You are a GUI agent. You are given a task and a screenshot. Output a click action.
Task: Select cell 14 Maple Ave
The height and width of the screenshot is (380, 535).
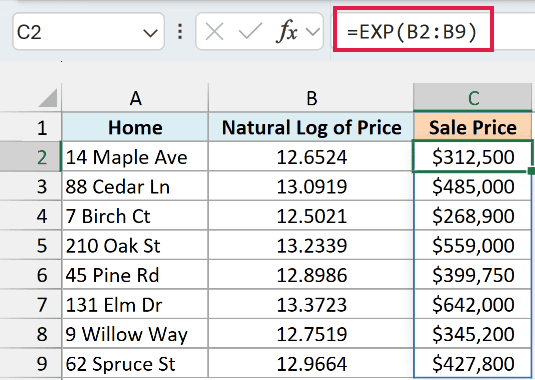click(x=135, y=157)
